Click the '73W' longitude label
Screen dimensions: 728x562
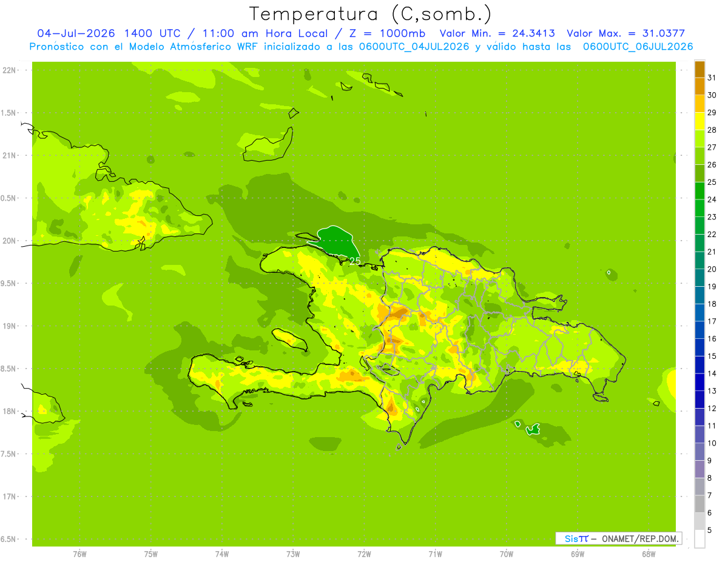click(293, 554)
